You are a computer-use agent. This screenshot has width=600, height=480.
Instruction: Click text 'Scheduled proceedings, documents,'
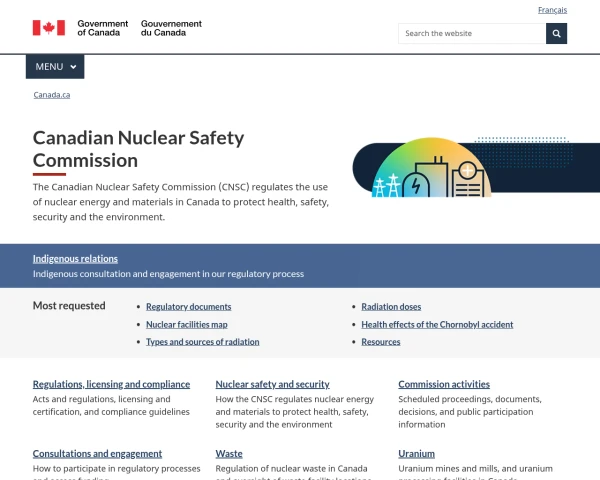[x=470, y=399]
